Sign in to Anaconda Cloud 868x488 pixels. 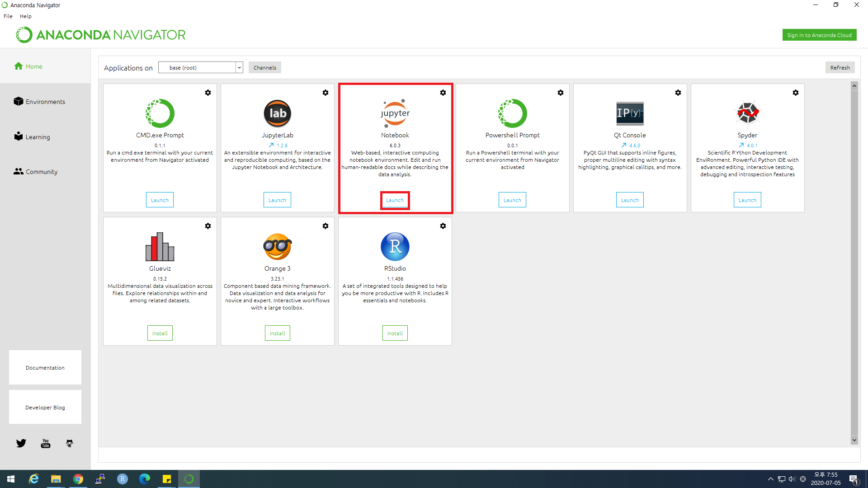(x=819, y=35)
